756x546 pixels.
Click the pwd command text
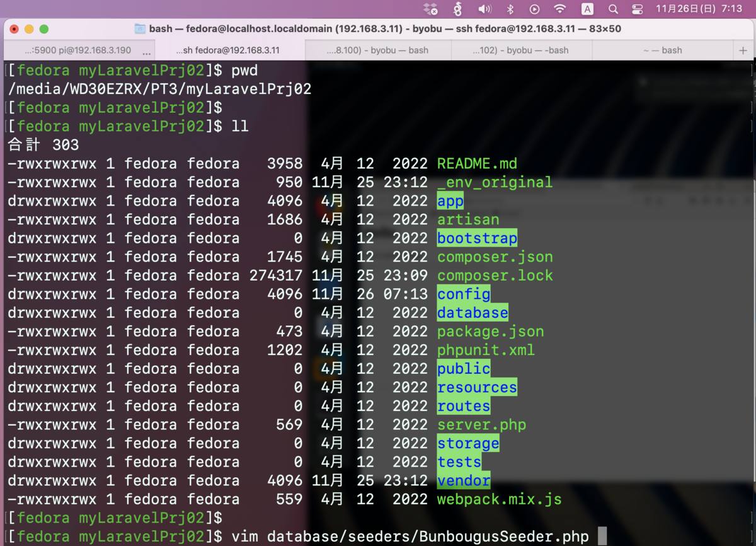(x=244, y=71)
